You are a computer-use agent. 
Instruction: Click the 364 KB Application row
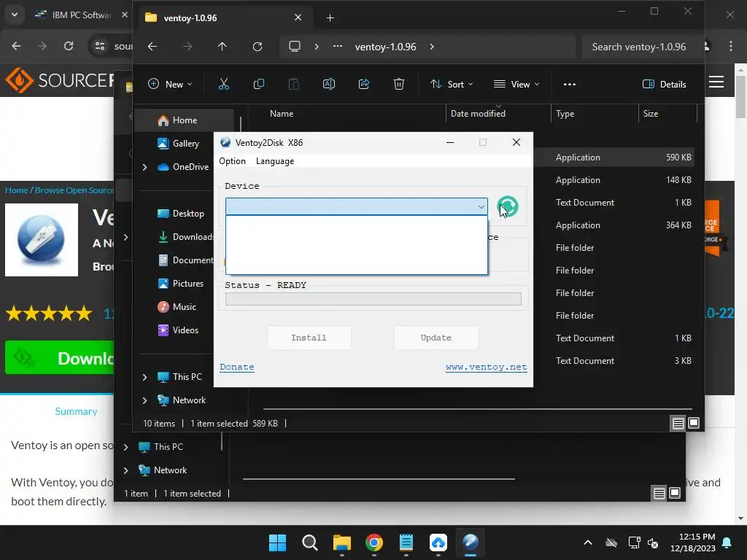[x=614, y=225]
